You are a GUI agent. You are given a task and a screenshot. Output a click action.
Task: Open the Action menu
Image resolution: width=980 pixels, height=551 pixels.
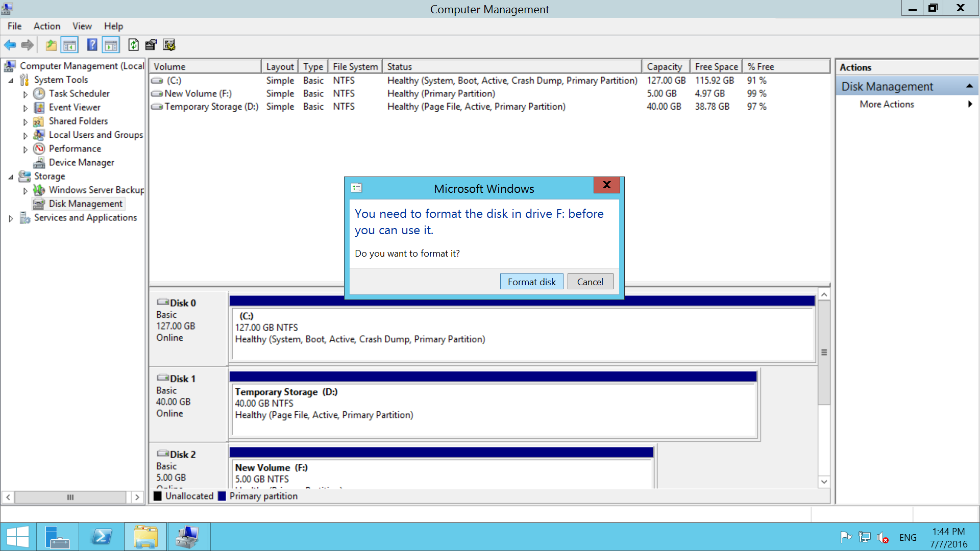[x=47, y=26]
